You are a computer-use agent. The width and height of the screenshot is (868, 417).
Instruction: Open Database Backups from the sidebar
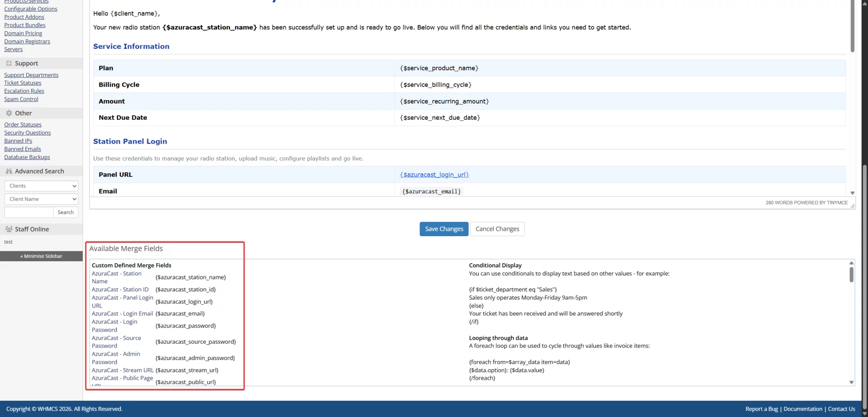point(27,157)
